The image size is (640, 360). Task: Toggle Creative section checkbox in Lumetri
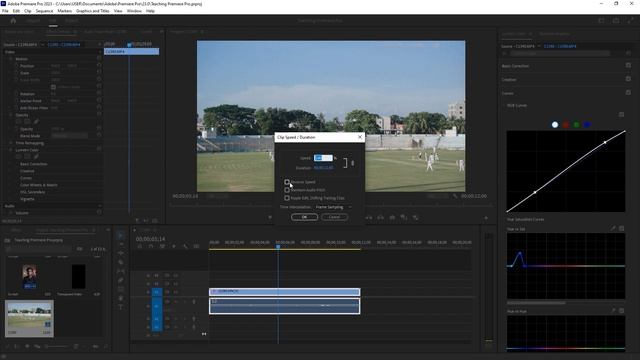point(628,79)
